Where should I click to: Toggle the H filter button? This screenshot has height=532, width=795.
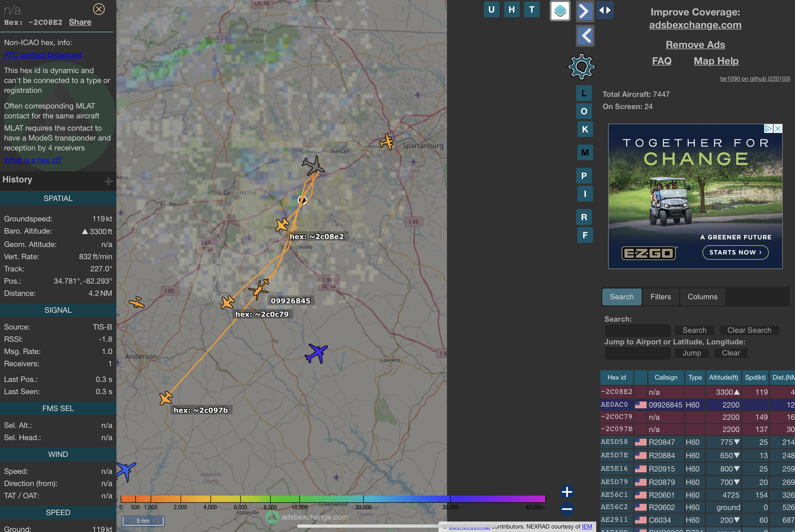(512, 10)
